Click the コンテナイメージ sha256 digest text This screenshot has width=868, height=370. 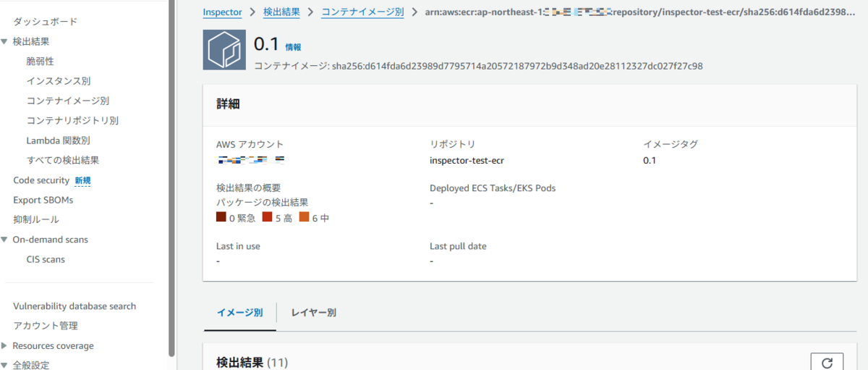[x=478, y=66]
